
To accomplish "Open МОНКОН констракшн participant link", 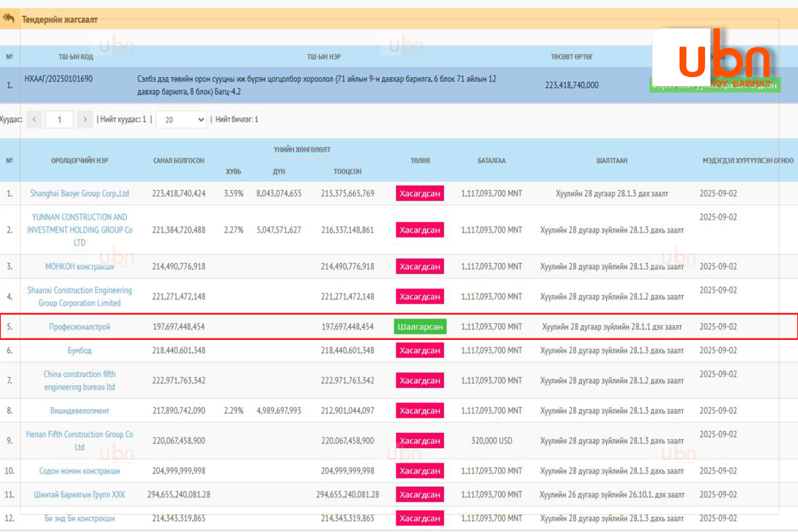I will pyautogui.click(x=79, y=267).
